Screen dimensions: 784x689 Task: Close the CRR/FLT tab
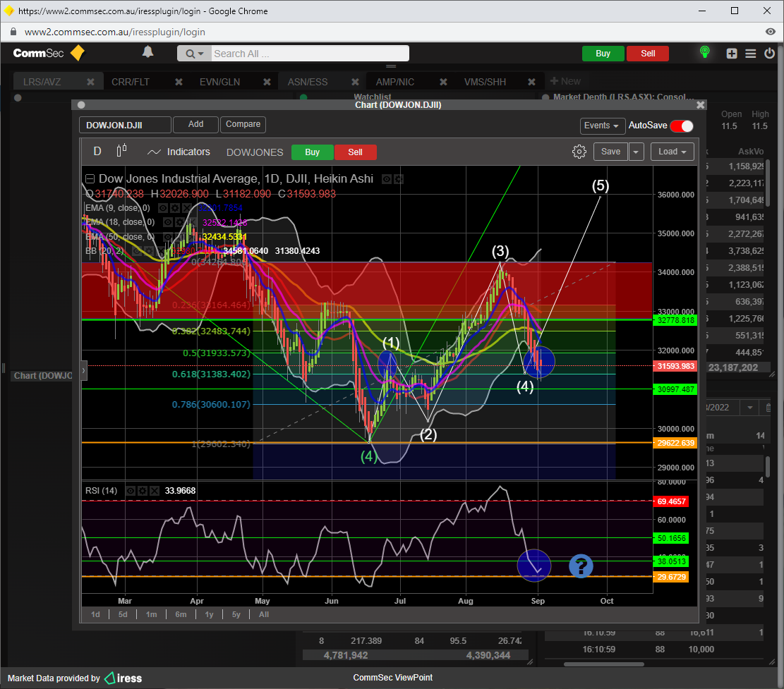coord(179,81)
